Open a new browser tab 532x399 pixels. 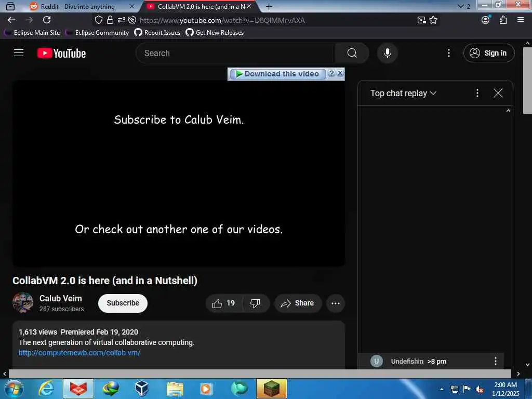point(269,6)
